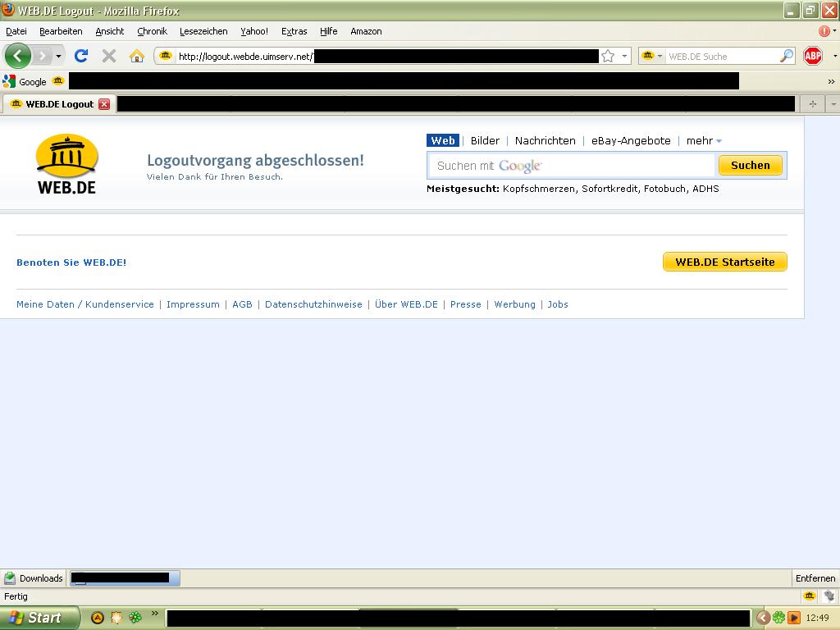Click Entfernen in the download bar

pyautogui.click(x=815, y=578)
